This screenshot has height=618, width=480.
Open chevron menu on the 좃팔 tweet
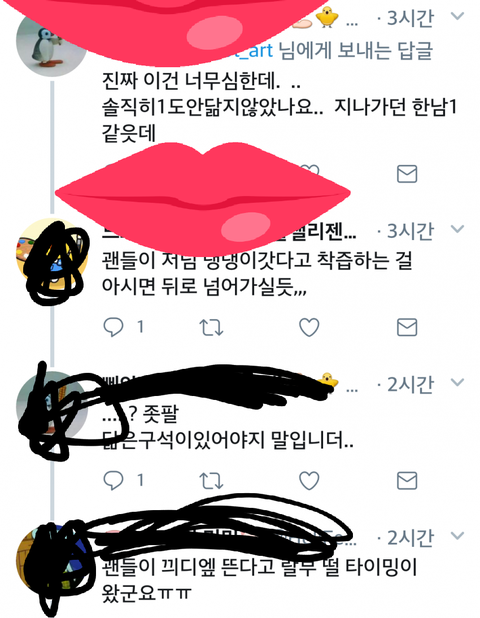point(457,382)
